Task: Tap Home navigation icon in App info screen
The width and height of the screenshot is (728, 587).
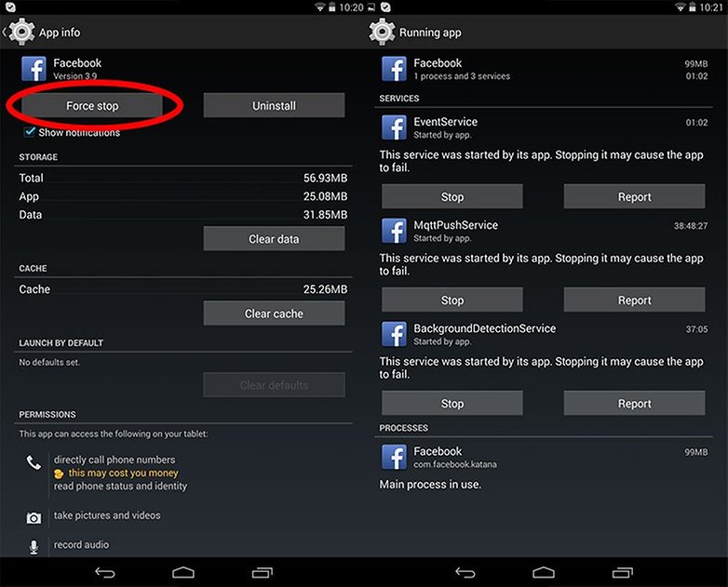Action: click(183, 573)
